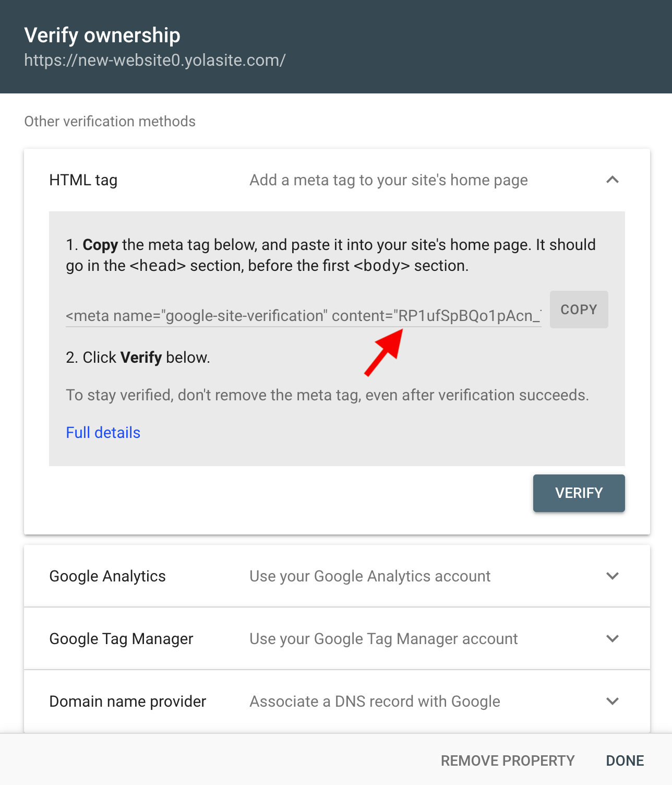This screenshot has width=672, height=785.
Task: Click REMOVE PROPERTY at the bottom
Action: point(507,760)
